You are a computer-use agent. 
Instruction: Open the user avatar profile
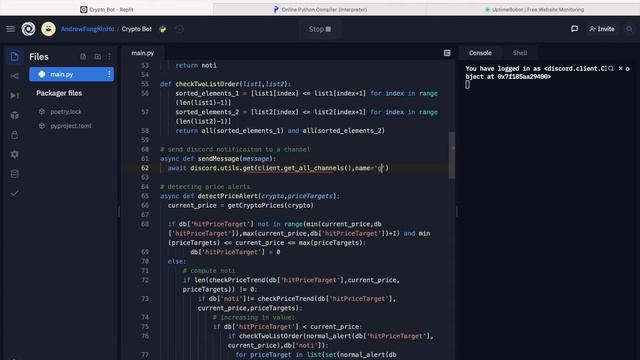point(48,29)
